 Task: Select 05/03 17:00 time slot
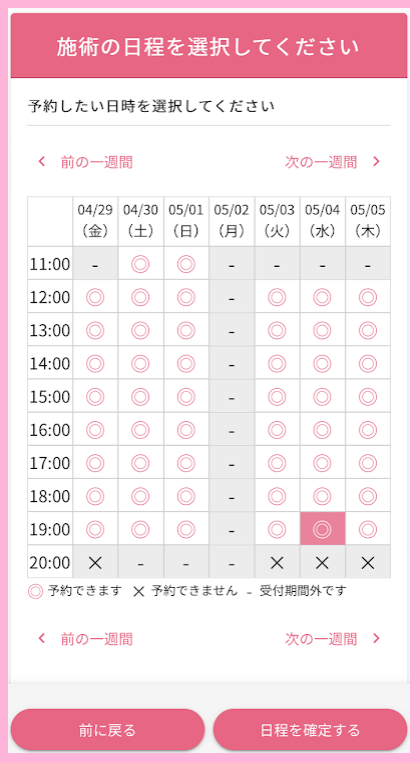tap(277, 462)
